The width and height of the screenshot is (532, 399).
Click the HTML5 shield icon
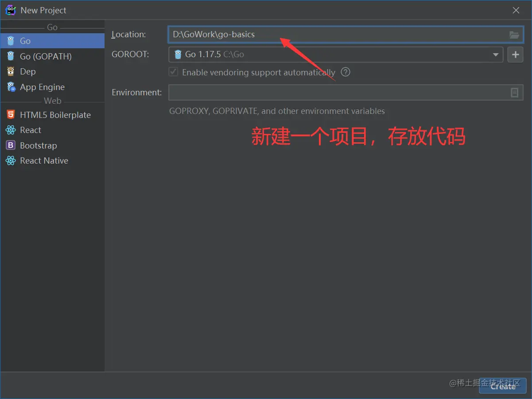click(x=11, y=115)
